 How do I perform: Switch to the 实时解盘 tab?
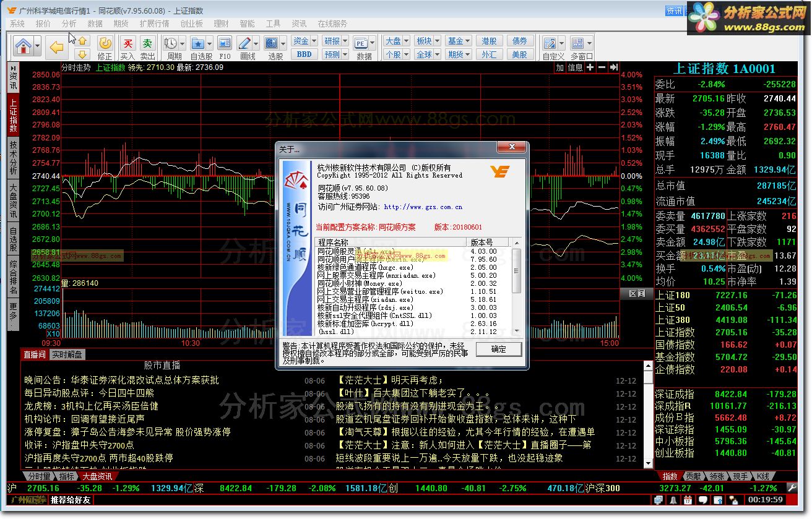click(x=66, y=354)
